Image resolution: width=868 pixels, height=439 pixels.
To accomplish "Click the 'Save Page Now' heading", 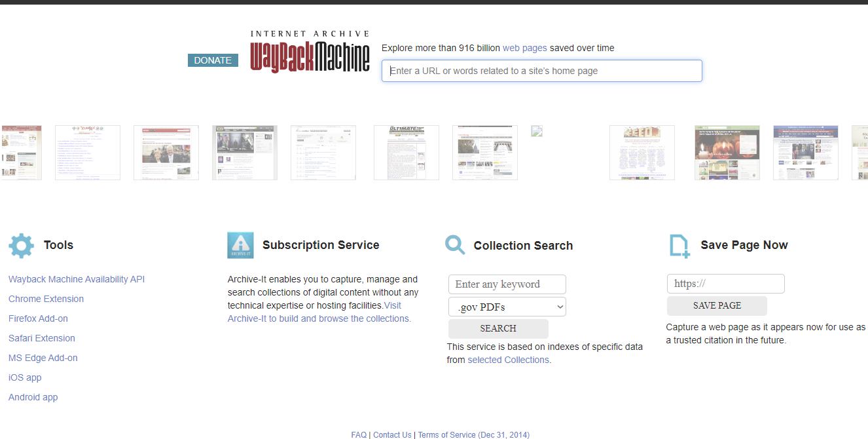I will coord(744,245).
